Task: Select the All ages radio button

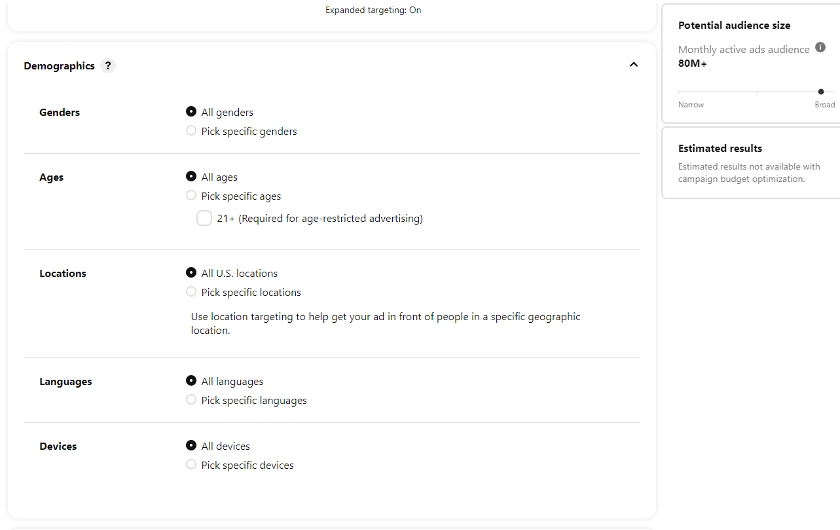Action: tap(191, 176)
